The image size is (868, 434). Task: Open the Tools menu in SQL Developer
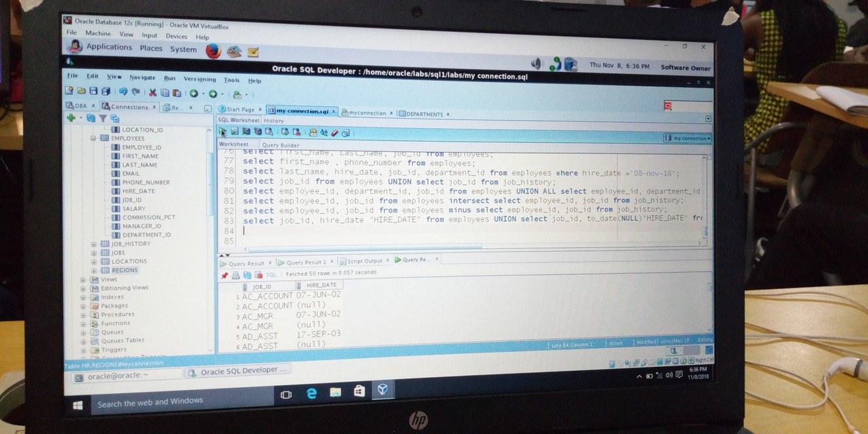click(x=231, y=79)
